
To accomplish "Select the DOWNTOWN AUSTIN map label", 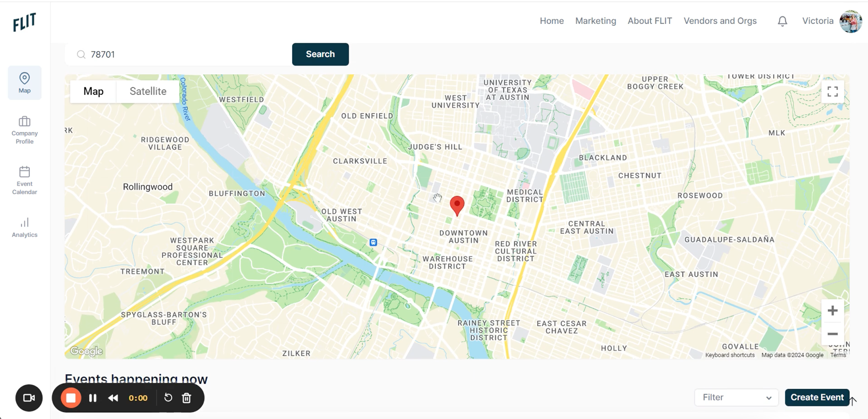I will [463, 236].
